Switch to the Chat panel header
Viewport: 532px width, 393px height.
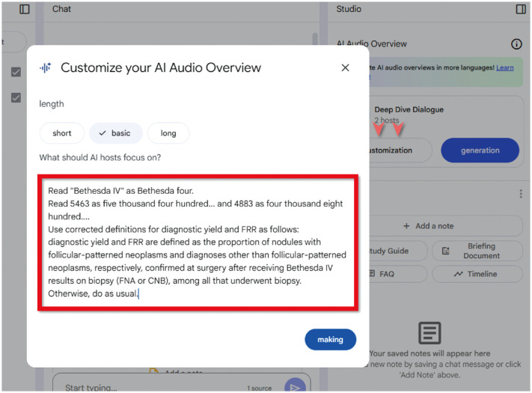(62, 9)
